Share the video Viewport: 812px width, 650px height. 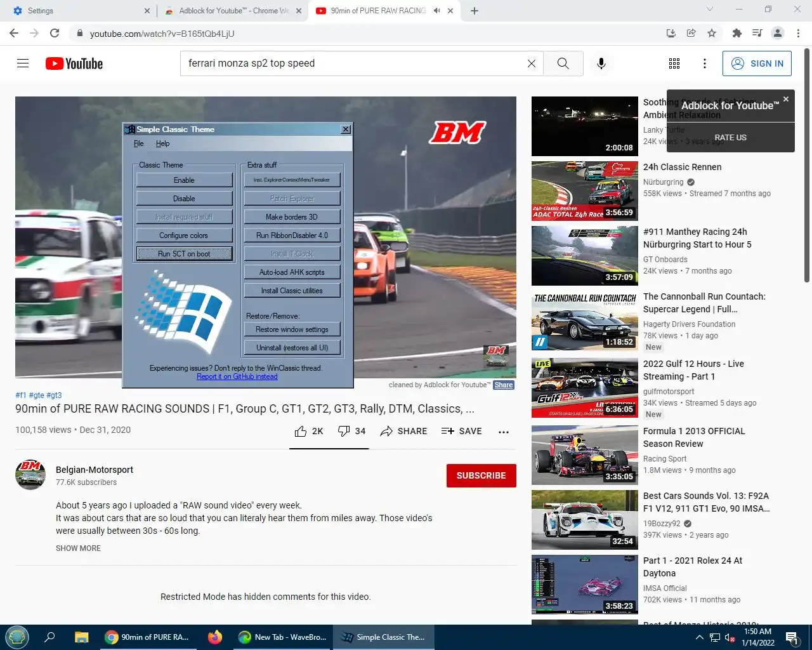403,431
